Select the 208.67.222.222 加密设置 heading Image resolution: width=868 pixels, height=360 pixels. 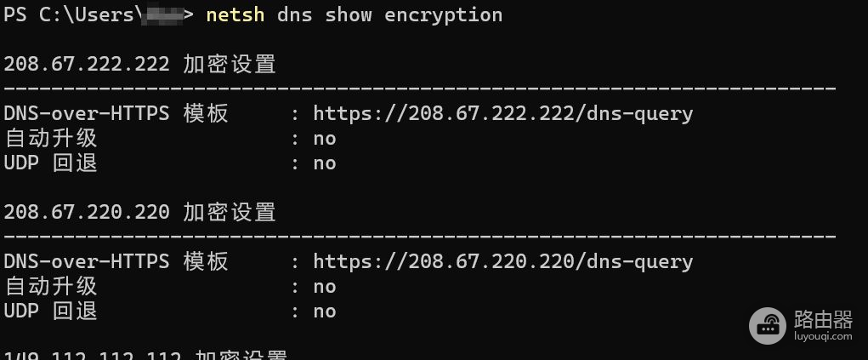(x=140, y=65)
